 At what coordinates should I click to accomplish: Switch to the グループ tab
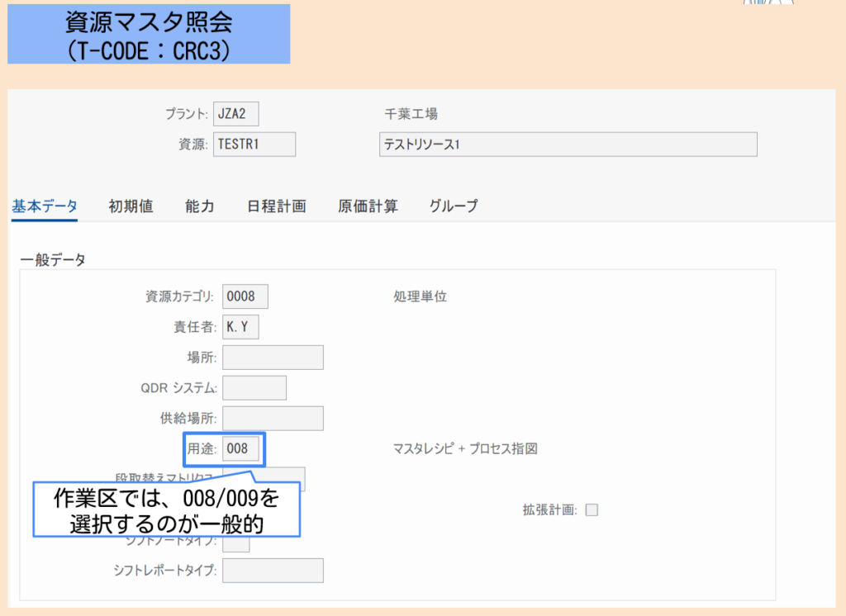coord(454,206)
